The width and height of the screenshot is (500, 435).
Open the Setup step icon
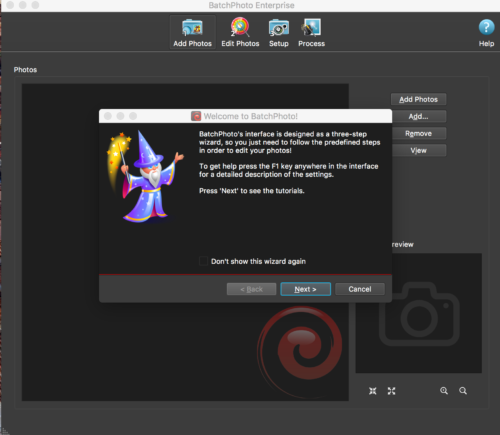[x=279, y=33]
